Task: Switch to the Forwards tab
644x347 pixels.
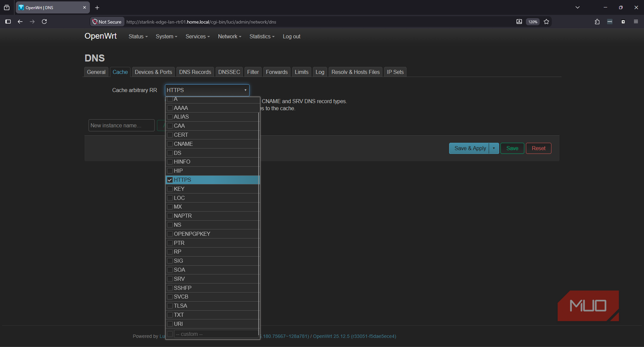Action: 277,72
